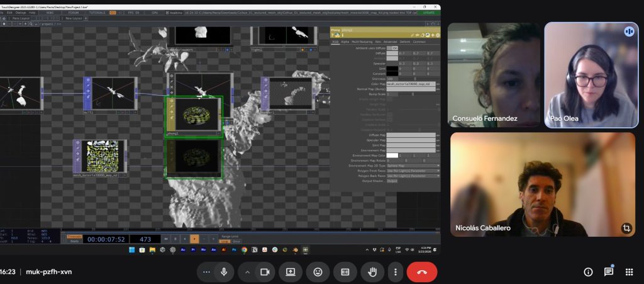Open the Polygon Front Faces dropdown
Image resolution: width=644 pixels, height=284 pixels.
[x=413, y=170]
